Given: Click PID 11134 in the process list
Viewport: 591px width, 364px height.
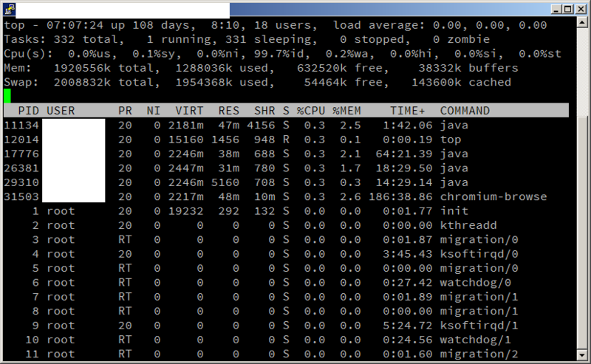Looking at the screenshot, I should click(x=21, y=125).
